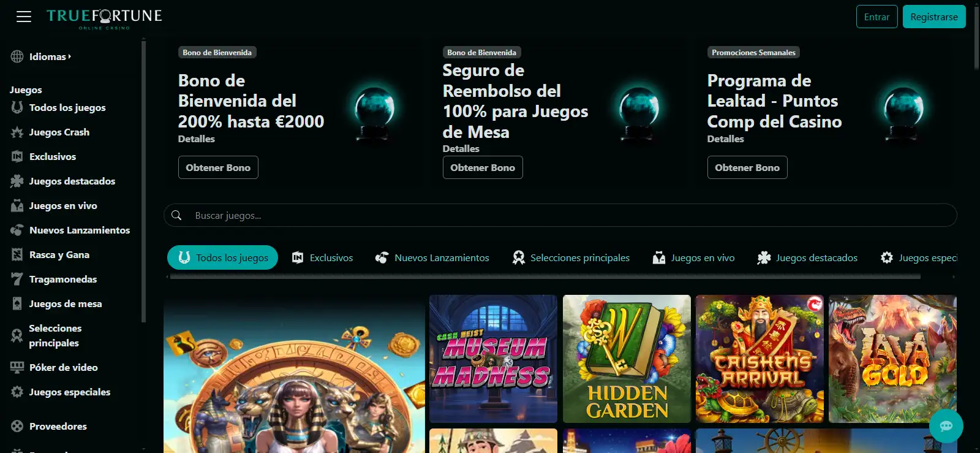Click the globe icon beside Idiomas
Screen dimensions: 980x453
[17, 56]
